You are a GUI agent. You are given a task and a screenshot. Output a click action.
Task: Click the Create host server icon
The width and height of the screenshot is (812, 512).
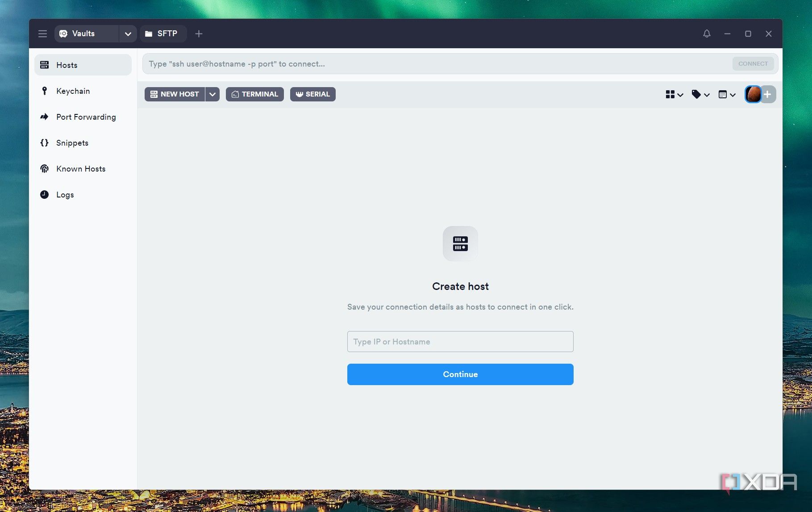point(460,243)
